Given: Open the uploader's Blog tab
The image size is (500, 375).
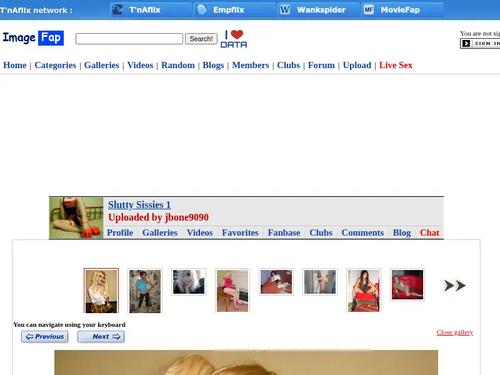Looking at the screenshot, I should pyautogui.click(x=402, y=233).
